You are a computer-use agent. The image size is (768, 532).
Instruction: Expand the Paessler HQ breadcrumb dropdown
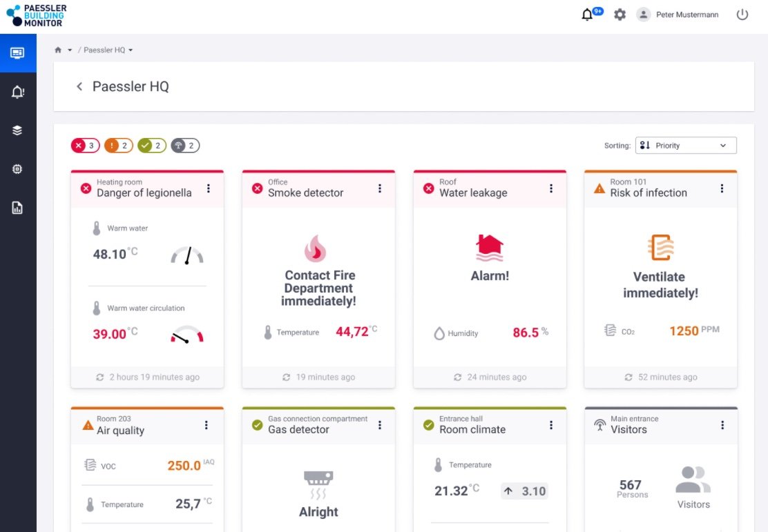point(131,50)
